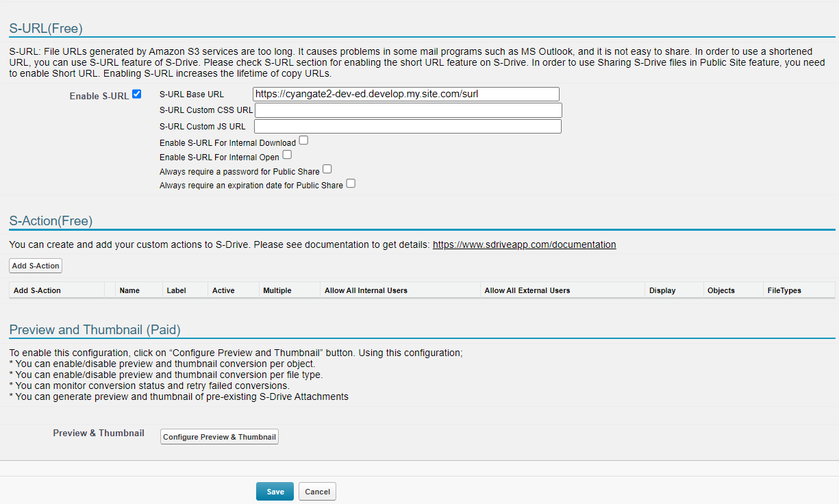Toggle Enable S-URL For Internal Open
The image size is (839, 504).
pyautogui.click(x=287, y=155)
